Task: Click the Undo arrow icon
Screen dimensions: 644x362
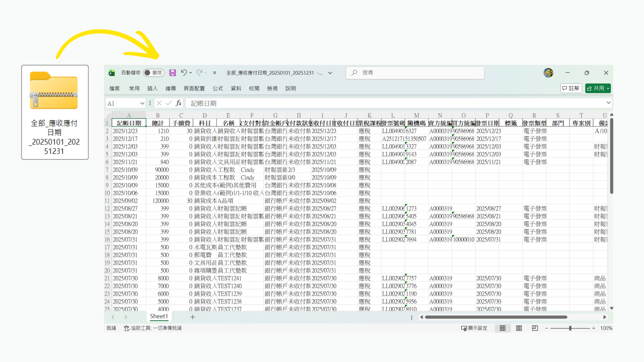Action: pyautogui.click(x=184, y=73)
